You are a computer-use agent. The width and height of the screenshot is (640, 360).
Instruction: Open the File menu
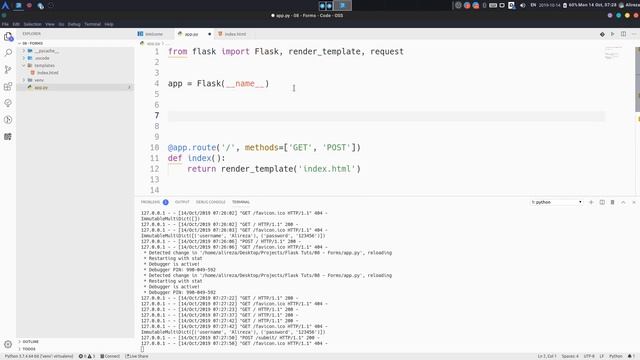[x=5, y=24]
